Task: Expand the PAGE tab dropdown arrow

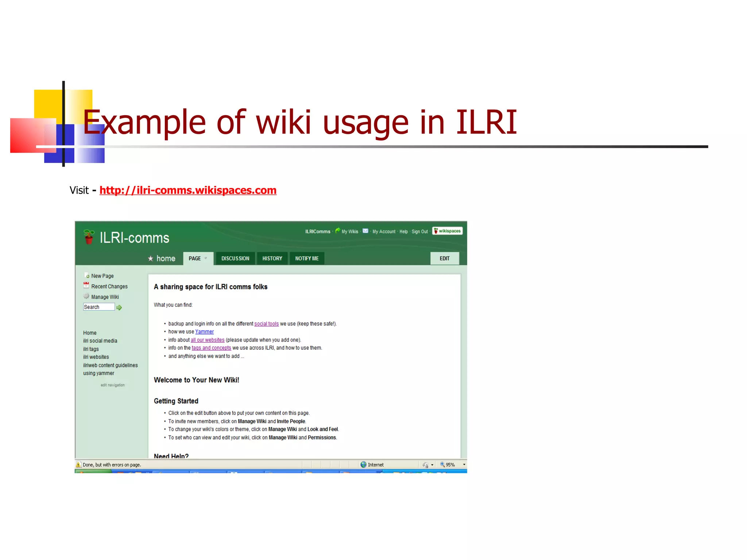Action: [206, 258]
